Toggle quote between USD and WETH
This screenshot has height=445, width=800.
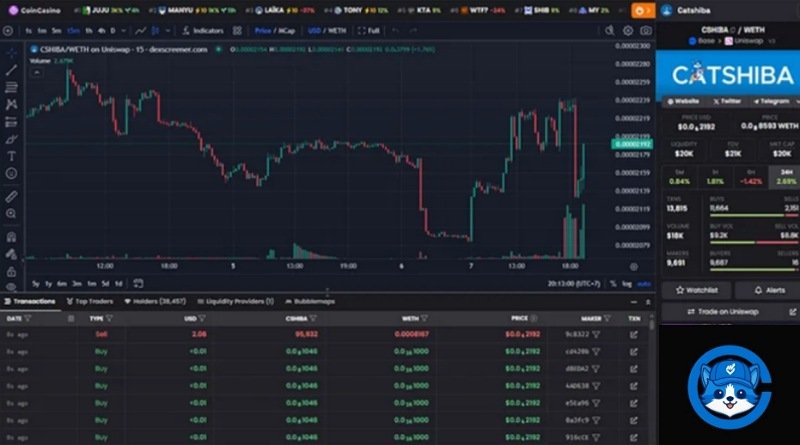tap(327, 31)
